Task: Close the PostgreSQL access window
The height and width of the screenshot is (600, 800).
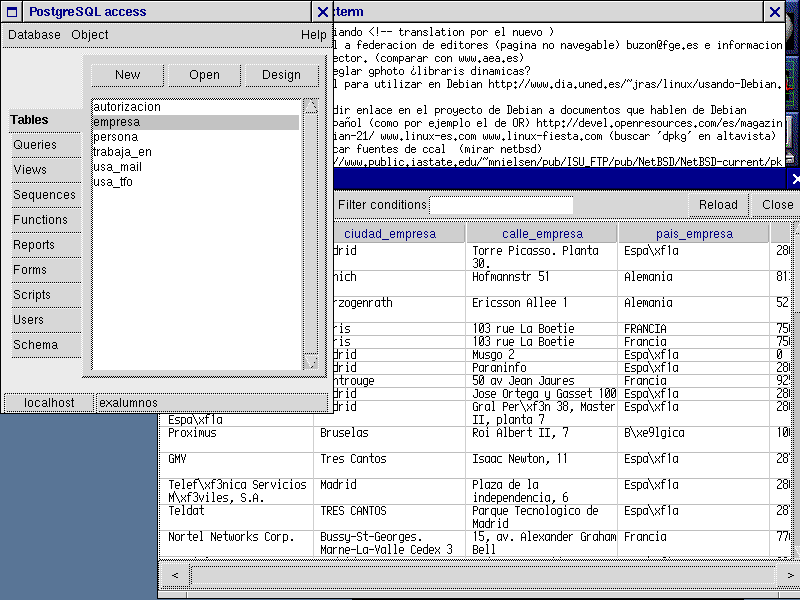Action: coord(322,11)
